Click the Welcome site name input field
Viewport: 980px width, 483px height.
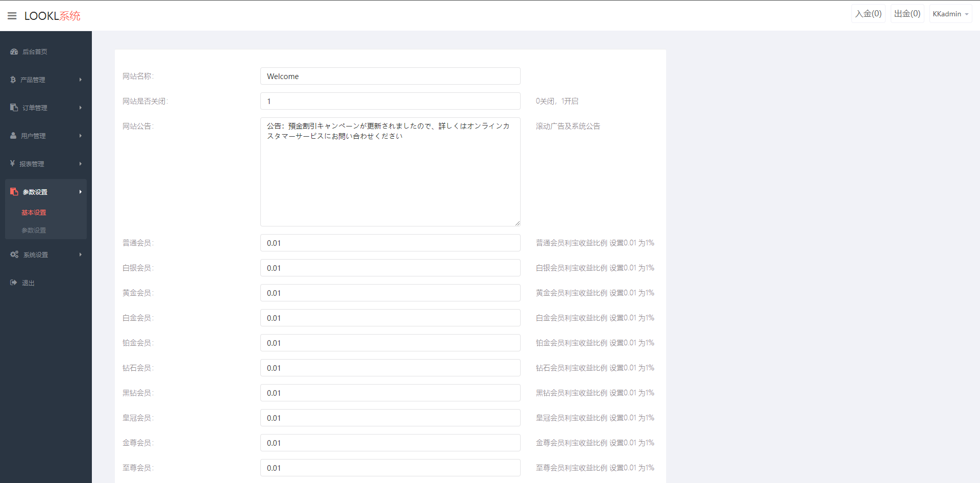[390, 76]
